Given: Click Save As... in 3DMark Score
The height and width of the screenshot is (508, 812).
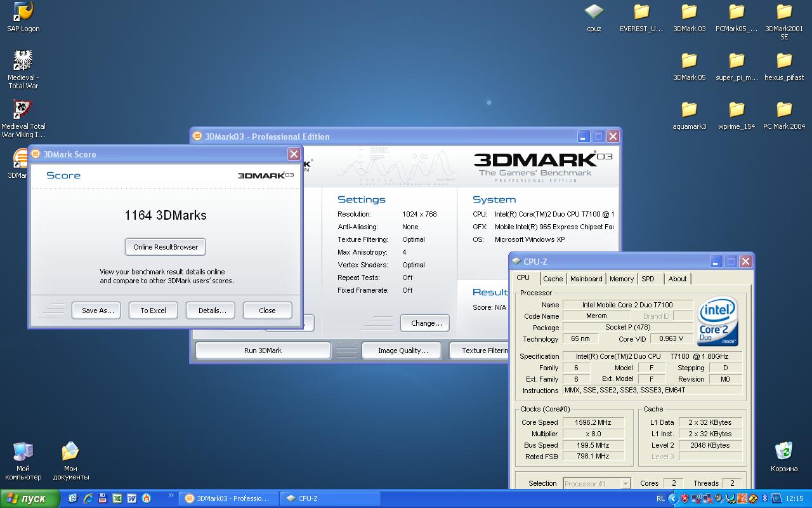Looking at the screenshot, I should tap(98, 311).
